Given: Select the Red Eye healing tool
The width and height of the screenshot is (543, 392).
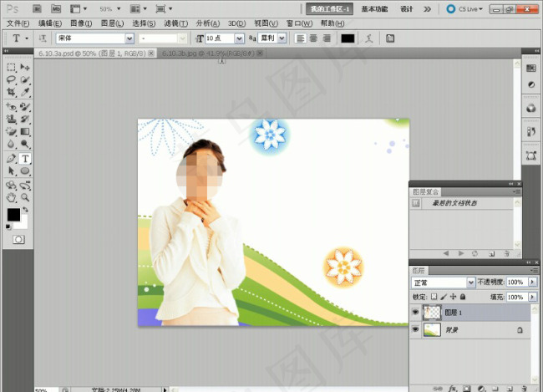Looking at the screenshot, I should click(11, 107).
